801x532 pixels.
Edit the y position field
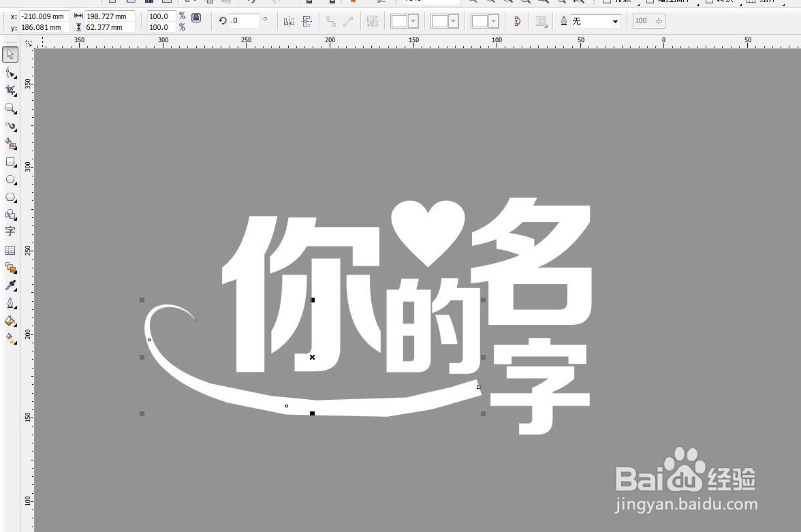click(44, 27)
